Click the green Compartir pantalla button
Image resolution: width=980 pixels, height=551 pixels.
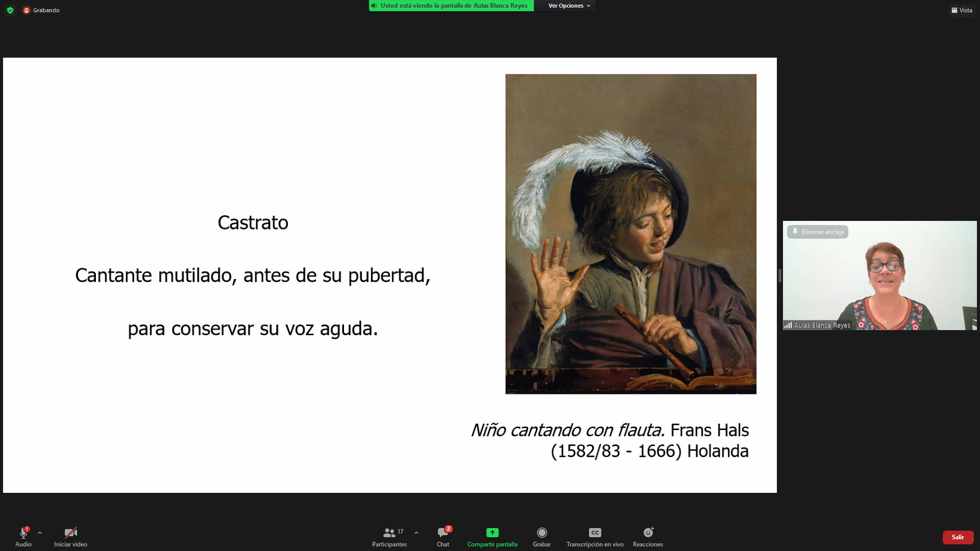point(492,536)
